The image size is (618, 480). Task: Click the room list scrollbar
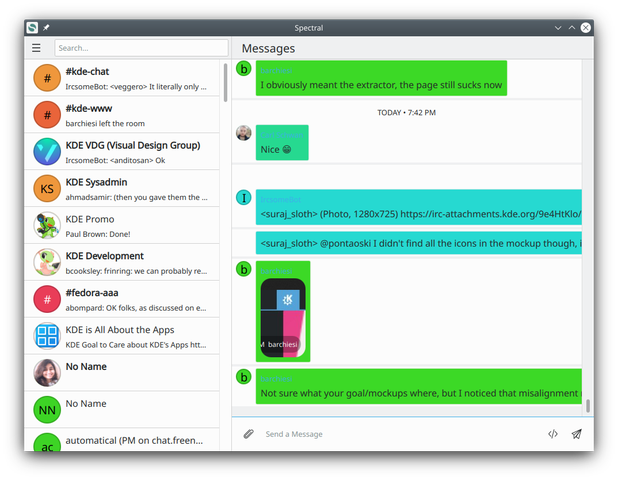tap(225, 82)
